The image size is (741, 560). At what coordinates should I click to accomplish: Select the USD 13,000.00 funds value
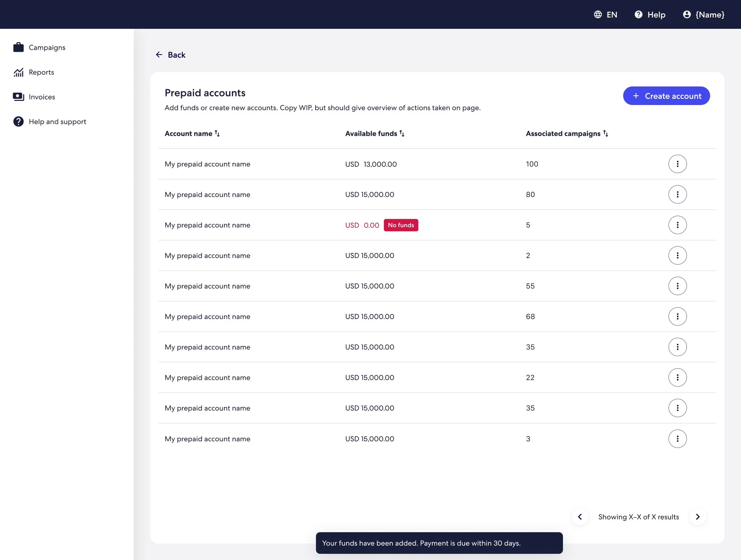[371, 164]
